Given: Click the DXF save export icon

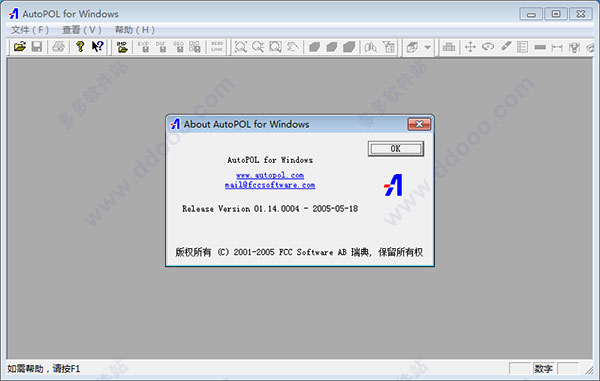Looking at the screenshot, I should (x=161, y=47).
